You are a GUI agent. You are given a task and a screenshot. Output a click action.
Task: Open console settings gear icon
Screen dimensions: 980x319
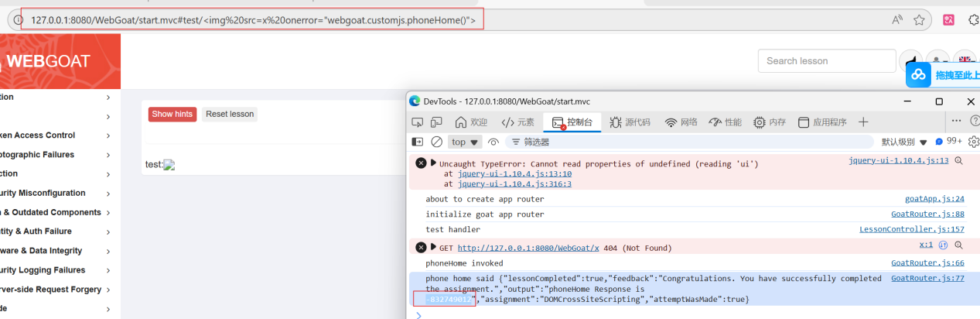click(x=974, y=142)
